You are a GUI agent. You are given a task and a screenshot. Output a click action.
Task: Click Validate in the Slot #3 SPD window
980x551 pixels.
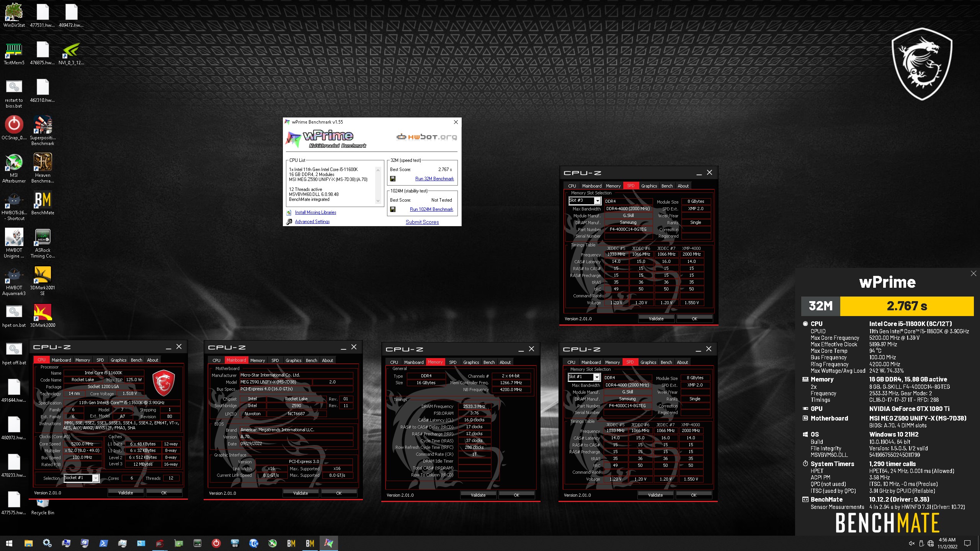(x=656, y=319)
